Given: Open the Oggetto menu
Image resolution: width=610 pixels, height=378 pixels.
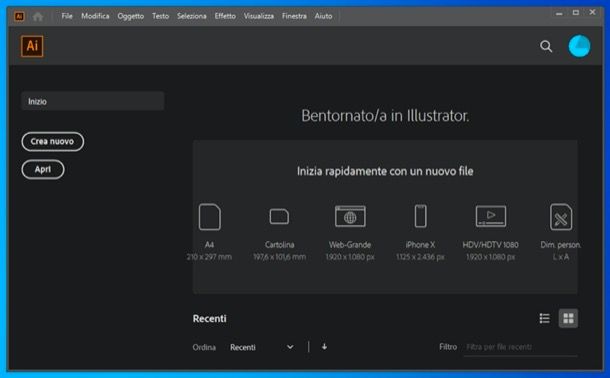Looking at the screenshot, I should 131,16.
